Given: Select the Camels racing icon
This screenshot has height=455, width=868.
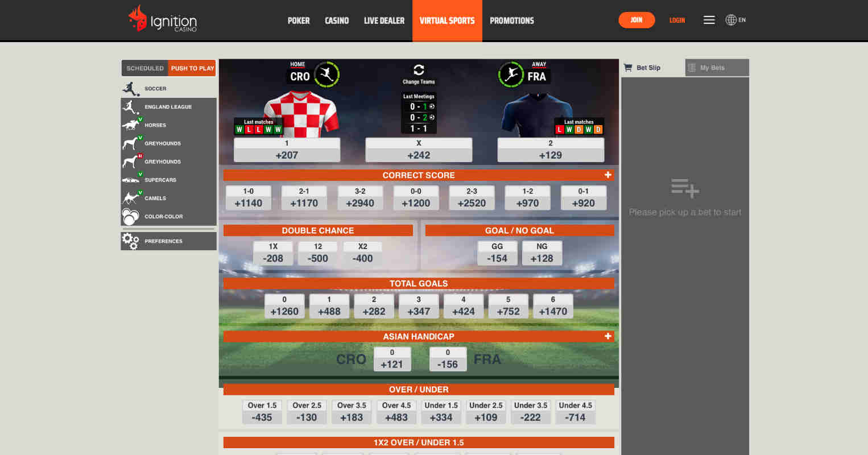Looking at the screenshot, I should [131, 198].
